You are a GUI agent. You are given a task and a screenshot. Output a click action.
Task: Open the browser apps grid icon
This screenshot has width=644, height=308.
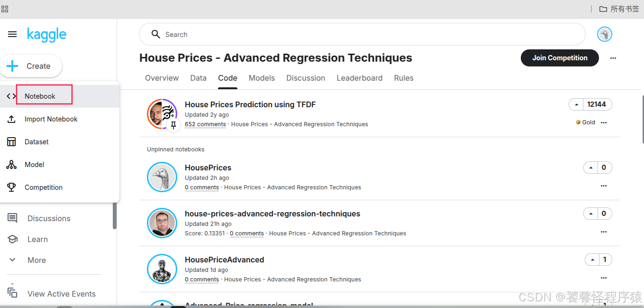click(x=5, y=9)
